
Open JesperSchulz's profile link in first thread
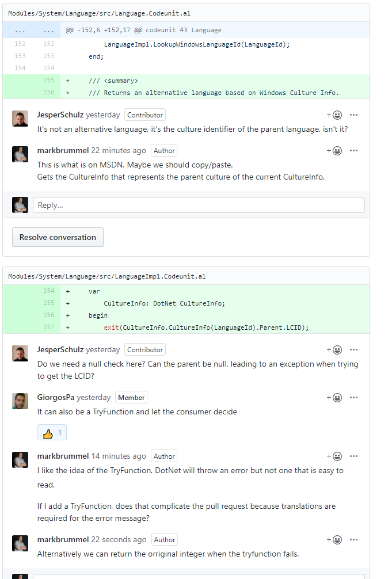[60, 115]
